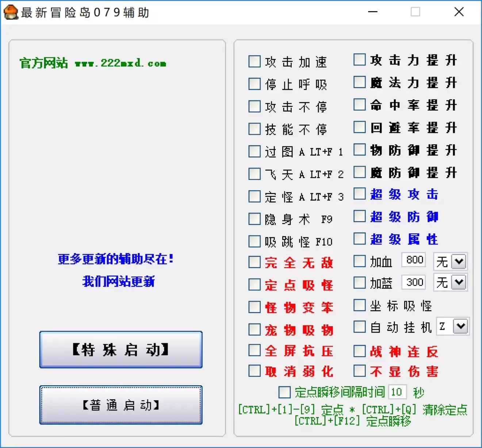This screenshot has height=448, width=482.
Task: Toggle the 隐身术 F9 checkbox
Action: pyautogui.click(x=254, y=219)
